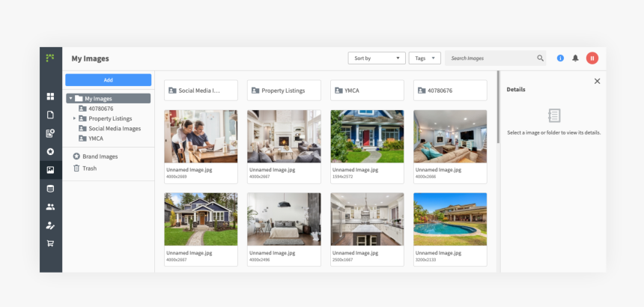
Task: Collapse the My Images tree node
Action: pos(70,99)
